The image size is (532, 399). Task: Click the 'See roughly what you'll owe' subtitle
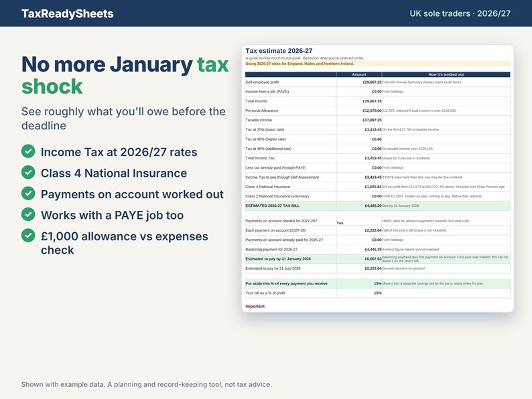tap(123, 118)
